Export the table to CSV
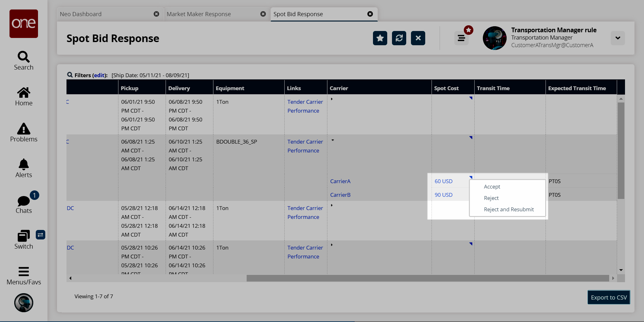 point(609,297)
